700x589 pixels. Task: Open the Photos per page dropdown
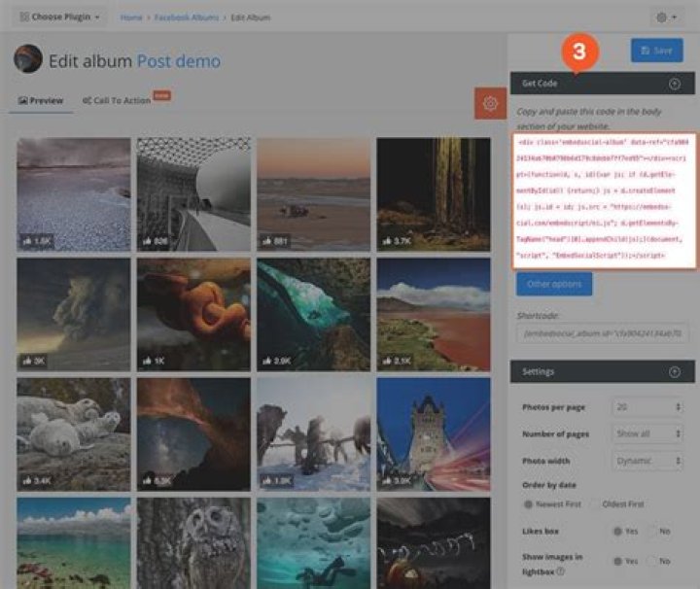click(x=647, y=406)
